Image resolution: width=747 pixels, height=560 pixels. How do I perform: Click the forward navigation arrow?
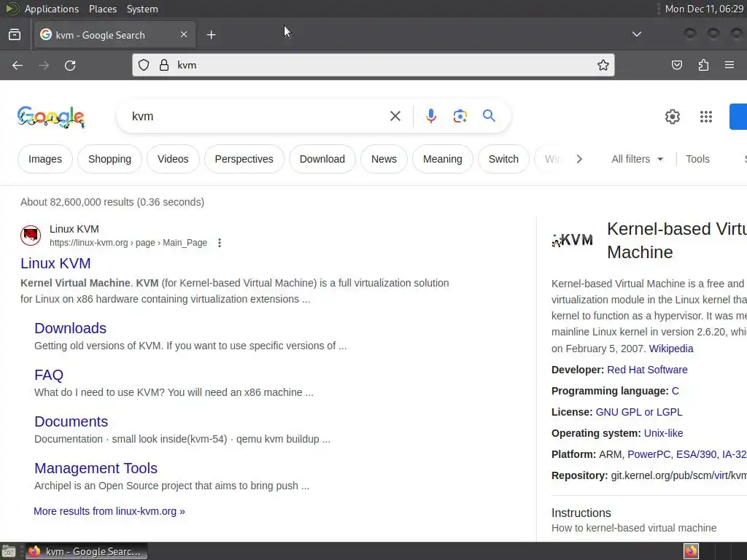coord(44,65)
